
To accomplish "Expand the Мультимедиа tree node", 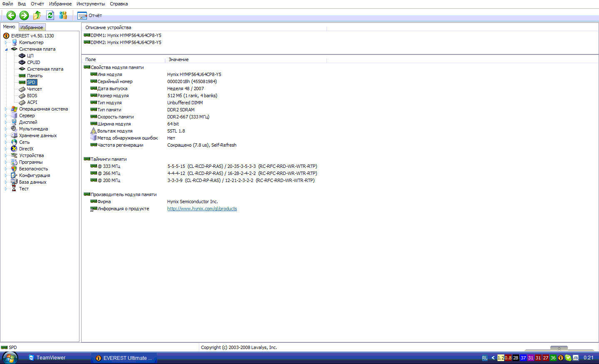I will tap(6, 129).
